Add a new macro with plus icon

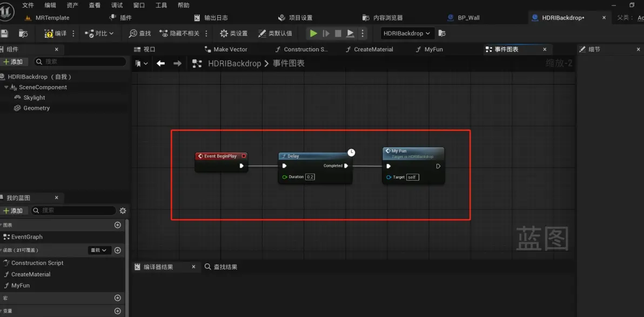pyautogui.click(x=118, y=298)
